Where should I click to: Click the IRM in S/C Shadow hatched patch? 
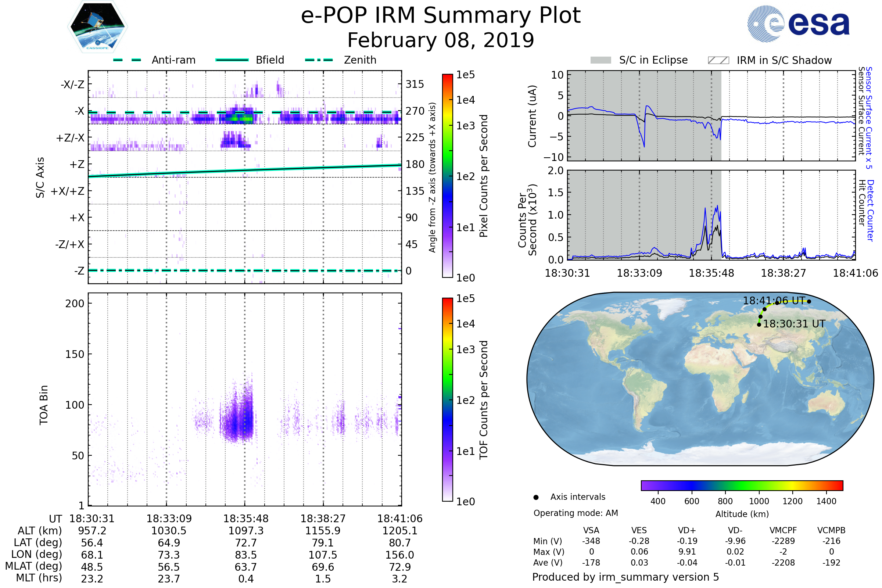coord(718,60)
